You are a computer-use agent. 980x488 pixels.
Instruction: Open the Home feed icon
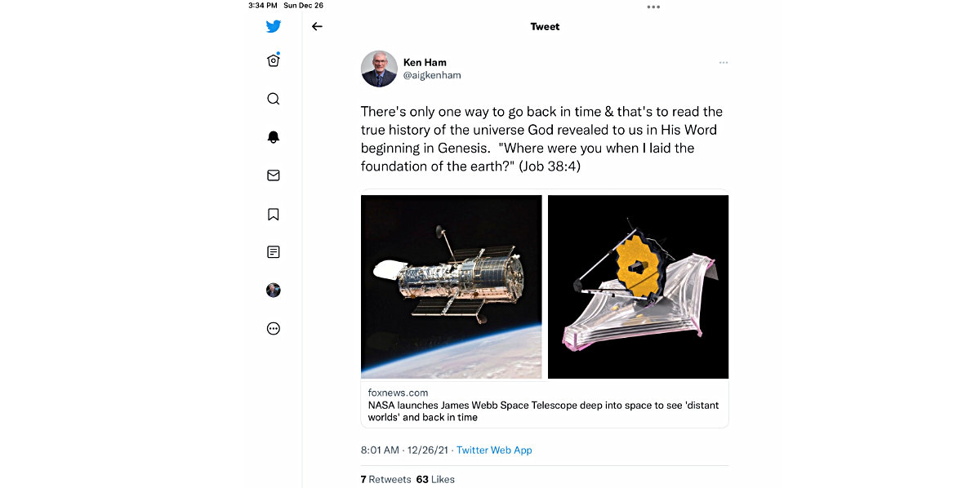[274, 60]
